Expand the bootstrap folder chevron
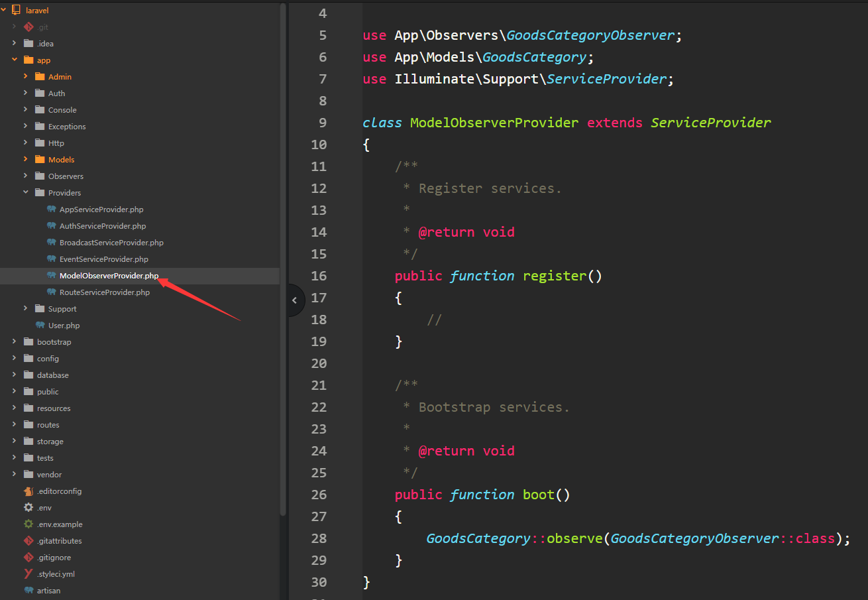The width and height of the screenshot is (868, 600). pos(15,342)
